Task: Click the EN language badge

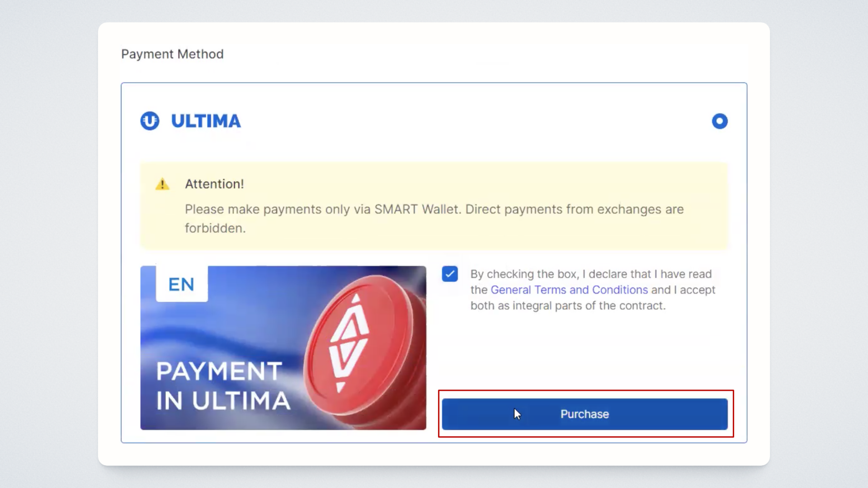Action: pyautogui.click(x=182, y=284)
